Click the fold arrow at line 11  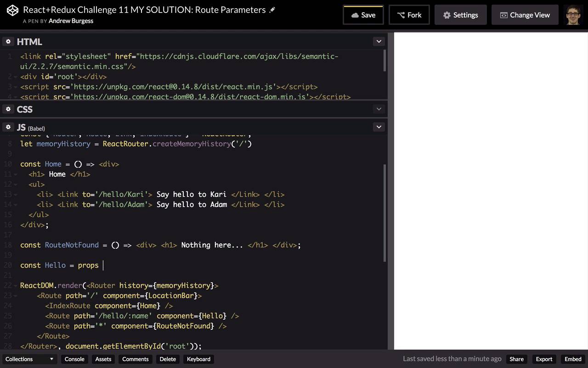click(x=17, y=174)
